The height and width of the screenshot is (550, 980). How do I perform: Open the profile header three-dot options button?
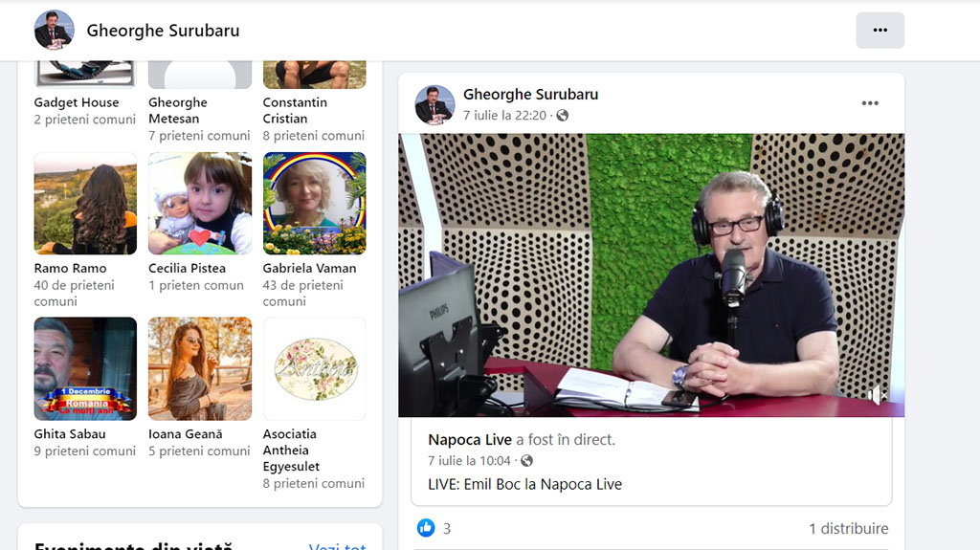click(880, 30)
